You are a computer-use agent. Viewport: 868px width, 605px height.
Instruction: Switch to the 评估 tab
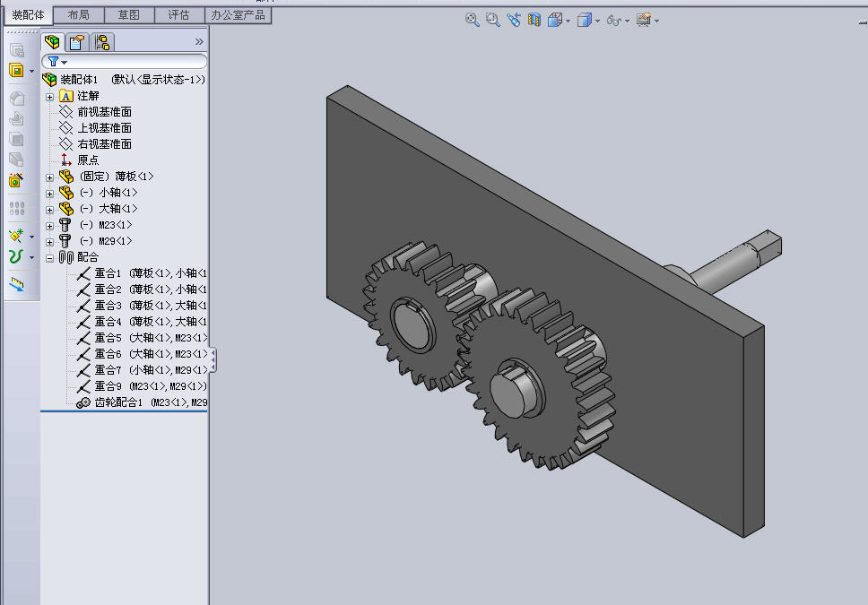point(178,15)
